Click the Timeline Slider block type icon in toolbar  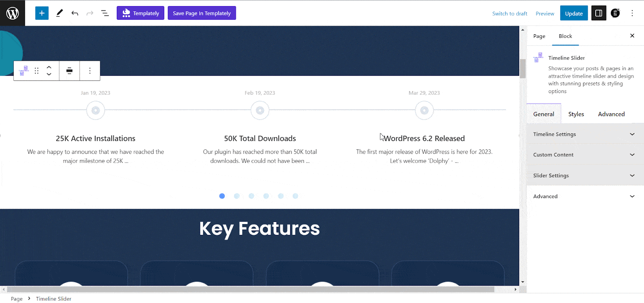pos(24,71)
